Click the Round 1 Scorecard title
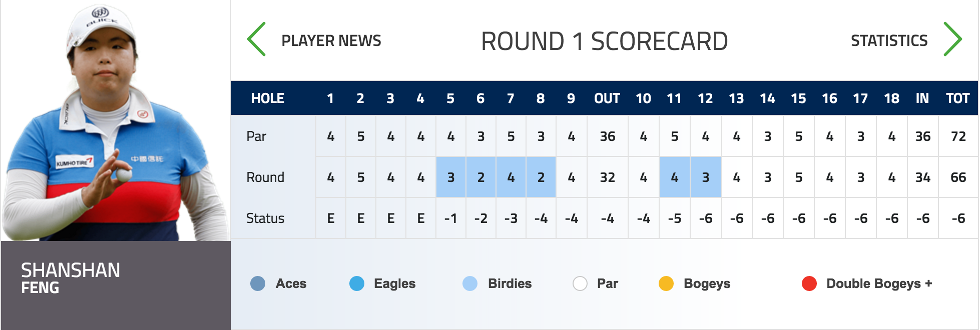The image size is (980, 330). click(x=605, y=41)
